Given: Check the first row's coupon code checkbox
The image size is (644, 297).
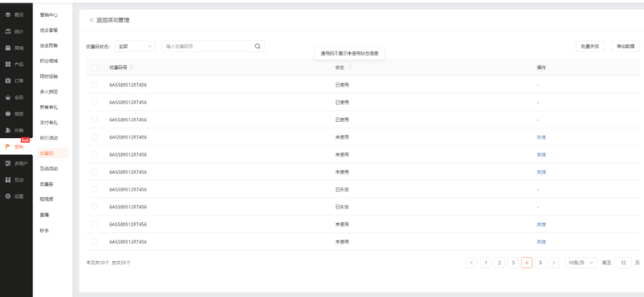Looking at the screenshot, I should tap(95, 85).
